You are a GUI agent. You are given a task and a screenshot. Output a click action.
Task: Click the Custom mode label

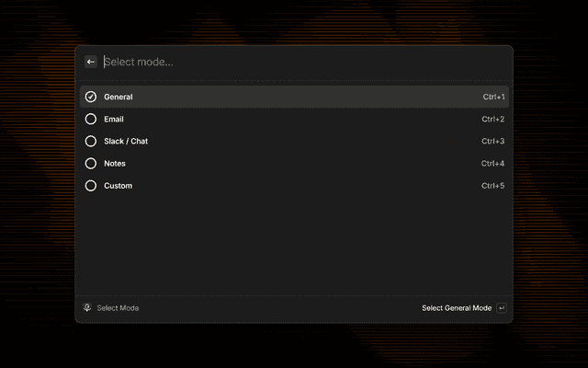[118, 185]
